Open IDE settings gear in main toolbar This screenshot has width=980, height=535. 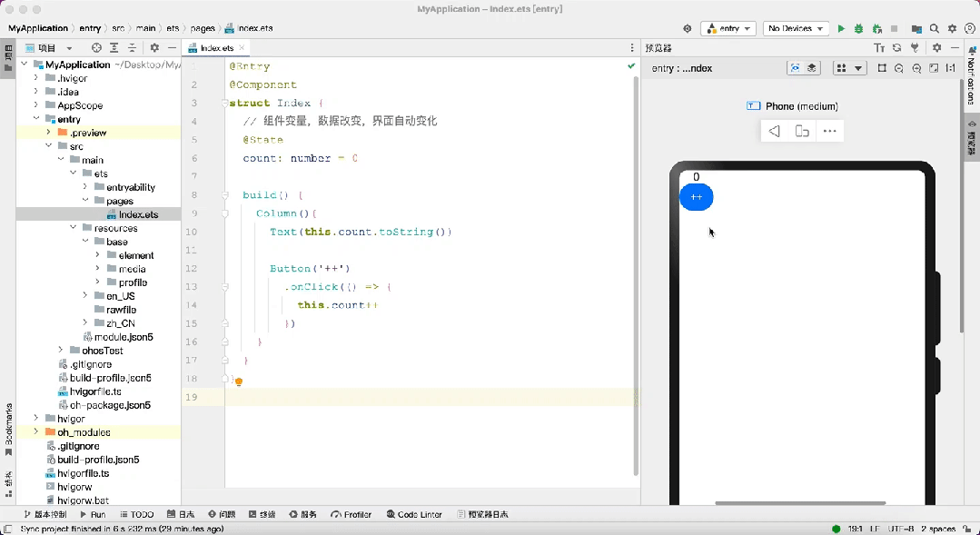(x=953, y=29)
